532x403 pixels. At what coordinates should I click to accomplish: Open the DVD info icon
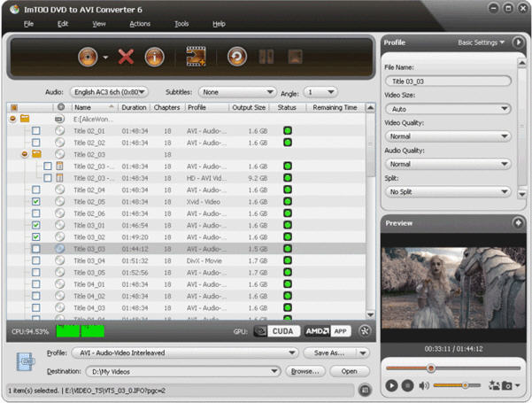(154, 58)
